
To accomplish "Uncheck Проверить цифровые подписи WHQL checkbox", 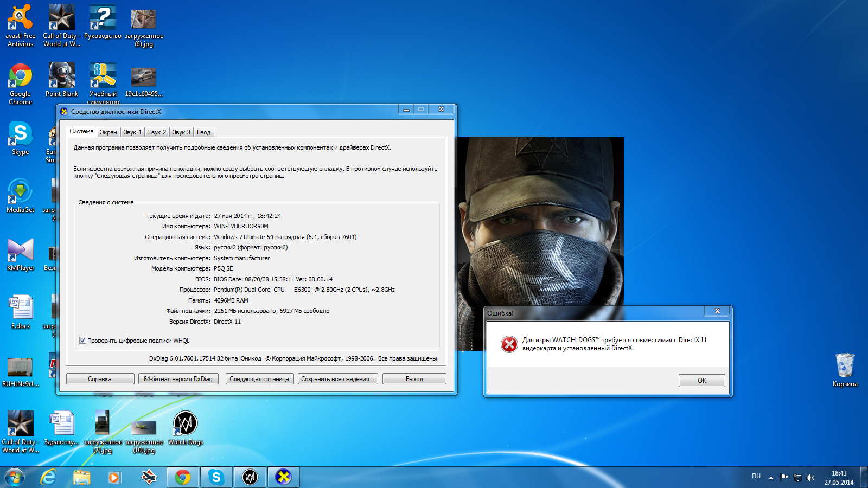I will (x=82, y=341).
